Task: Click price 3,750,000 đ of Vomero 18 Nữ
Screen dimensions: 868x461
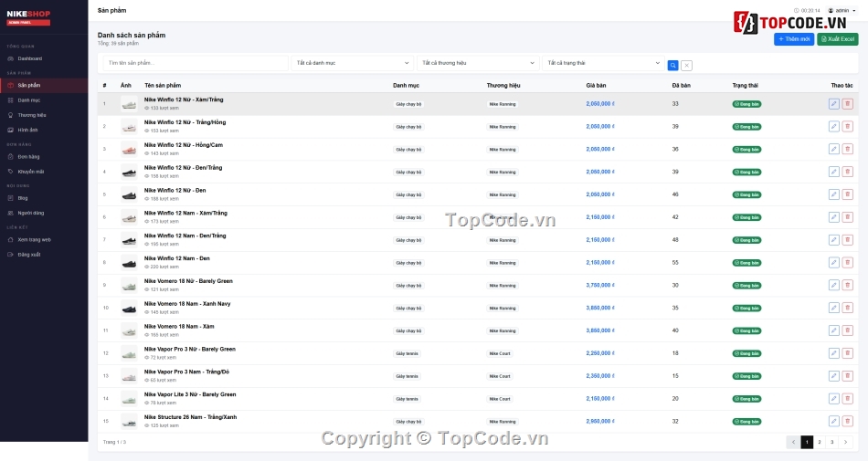Action: (x=600, y=285)
